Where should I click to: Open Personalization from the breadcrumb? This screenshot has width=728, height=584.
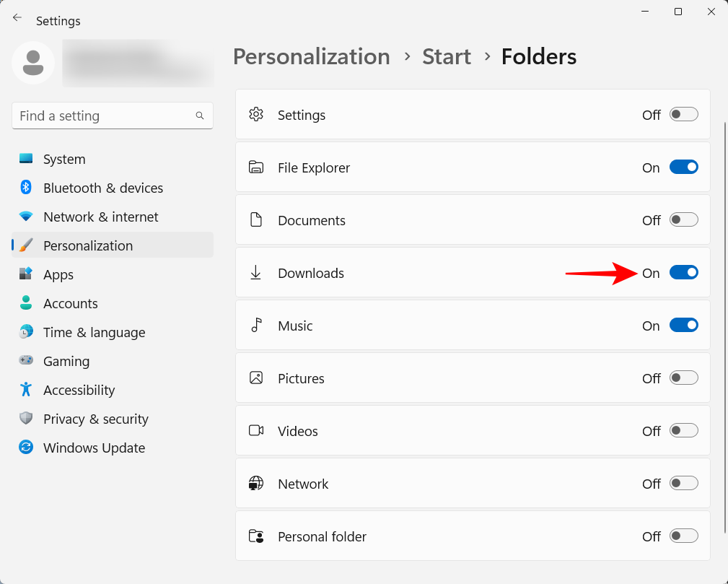coord(311,56)
